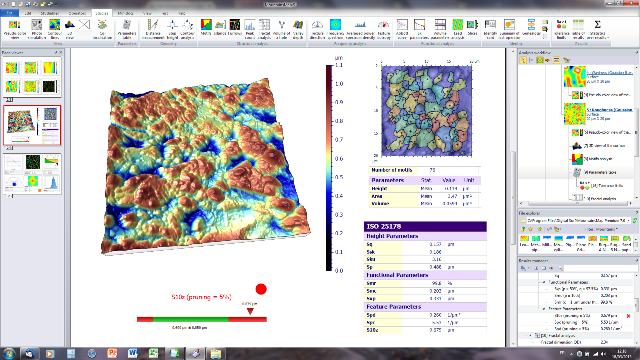Select the 3D view study icon
The width and height of the screenshot is (640, 360).
point(70,29)
